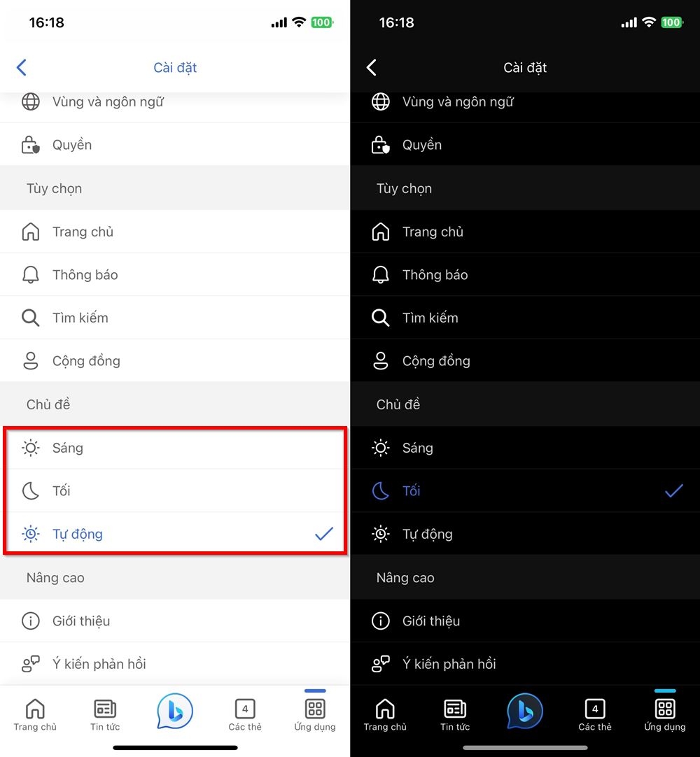The width and height of the screenshot is (700, 757).
Task: Open Vùng và ngôn ngữ globe icon, dark screen
Action: point(380,102)
